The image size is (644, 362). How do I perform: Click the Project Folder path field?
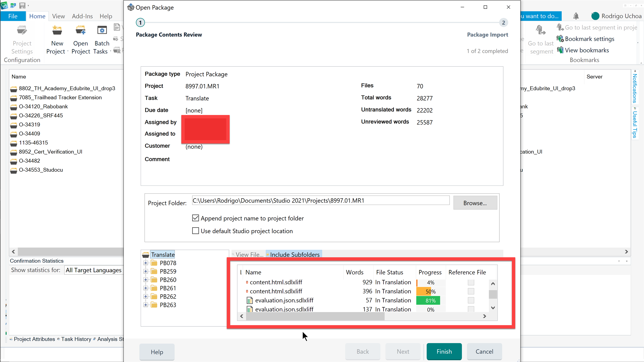pos(321,200)
